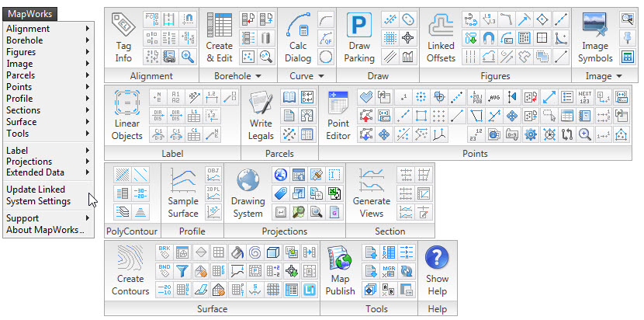
Task: Select the POB icon in Points panel
Action: 476,96
